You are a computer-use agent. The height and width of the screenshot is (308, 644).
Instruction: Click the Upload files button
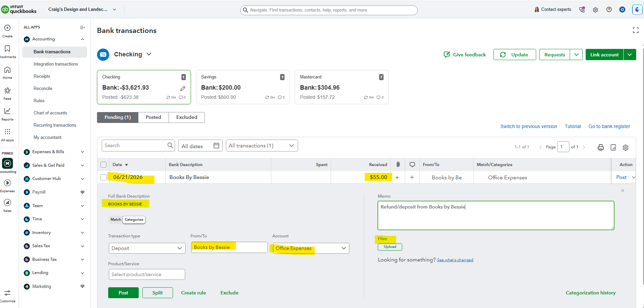tap(390, 247)
